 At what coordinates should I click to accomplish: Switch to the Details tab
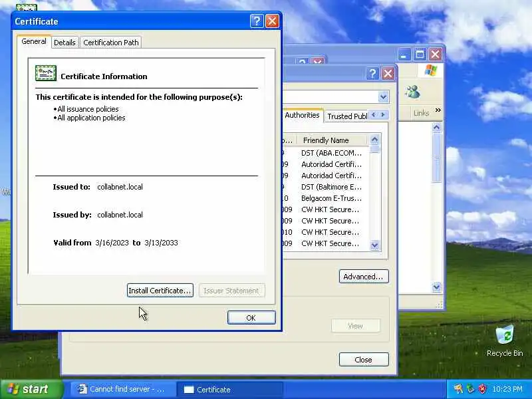click(x=65, y=43)
